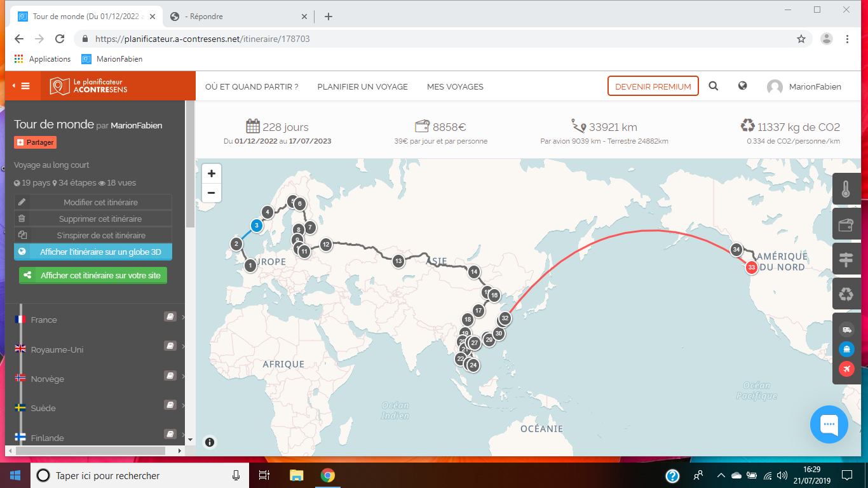868x488 pixels.
Task: Click the map info icon
Action: tap(210, 443)
